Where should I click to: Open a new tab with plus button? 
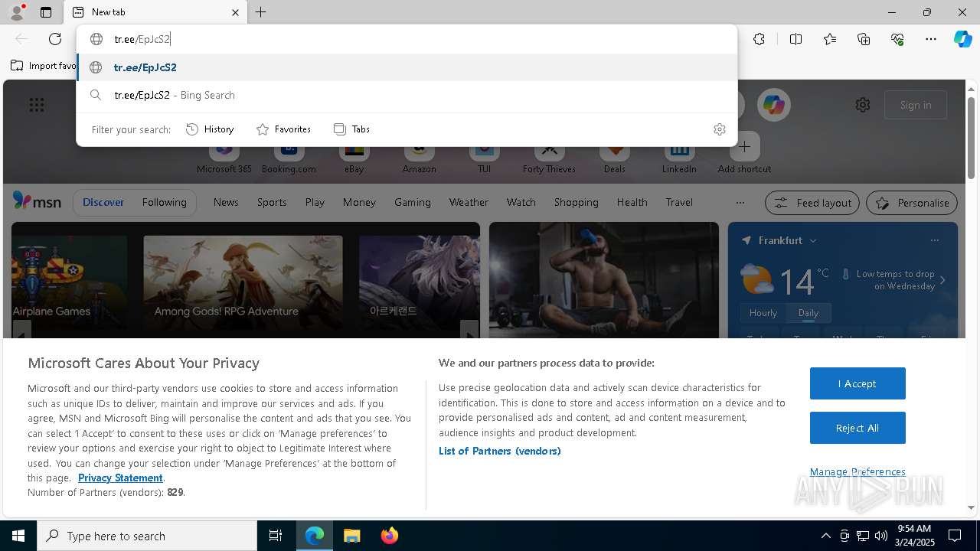point(261,12)
